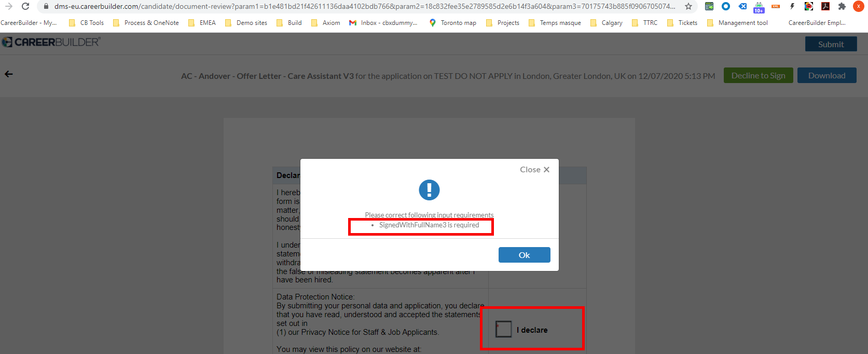The width and height of the screenshot is (868, 354).
Task: Open the Axiom bookmark folder
Action: tap(325, 23)
